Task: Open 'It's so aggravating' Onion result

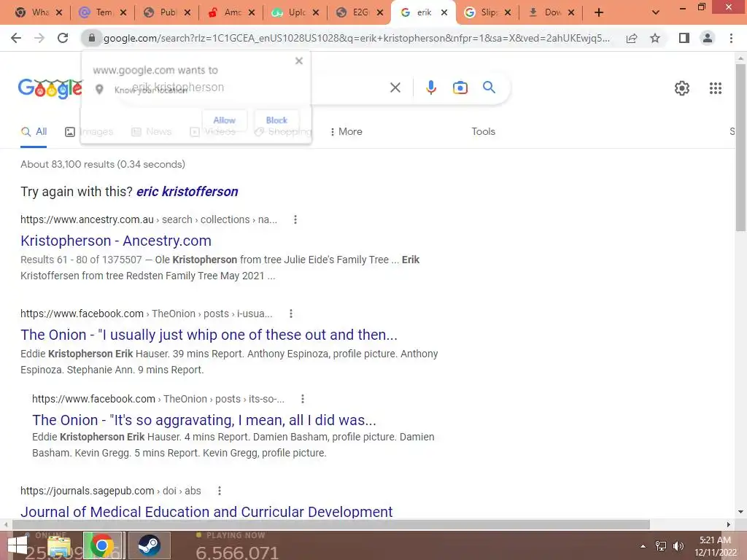Action: (204, 420)
